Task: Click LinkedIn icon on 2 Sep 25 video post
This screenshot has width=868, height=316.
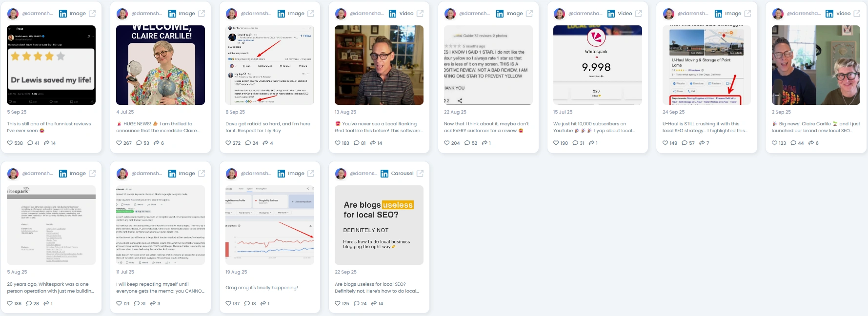Action: (x=829, y=14)
